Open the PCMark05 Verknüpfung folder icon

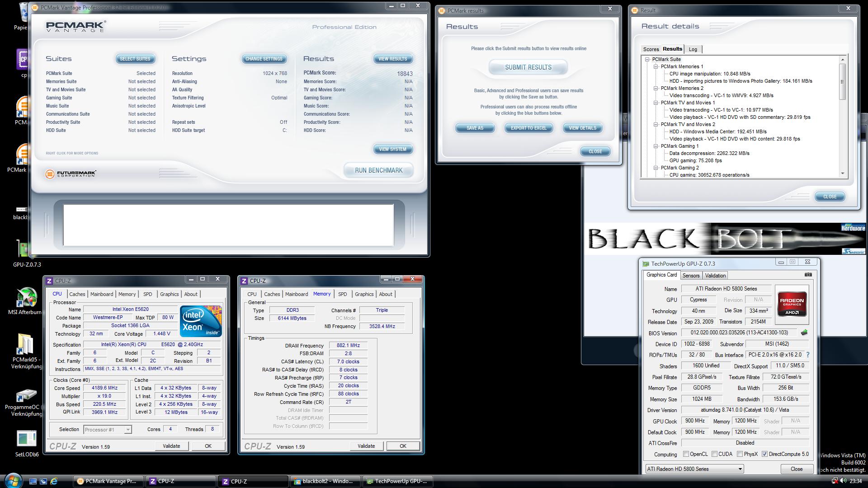(25, 344)
